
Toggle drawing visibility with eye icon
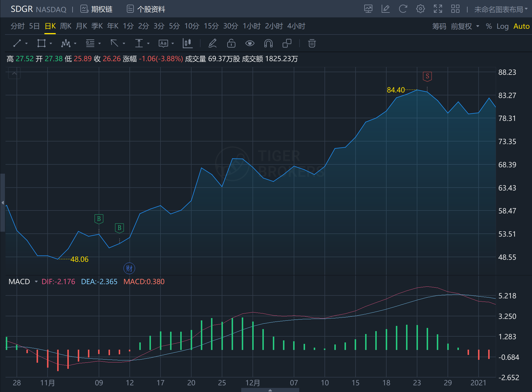pyautogui.click(x=250, y=43)
